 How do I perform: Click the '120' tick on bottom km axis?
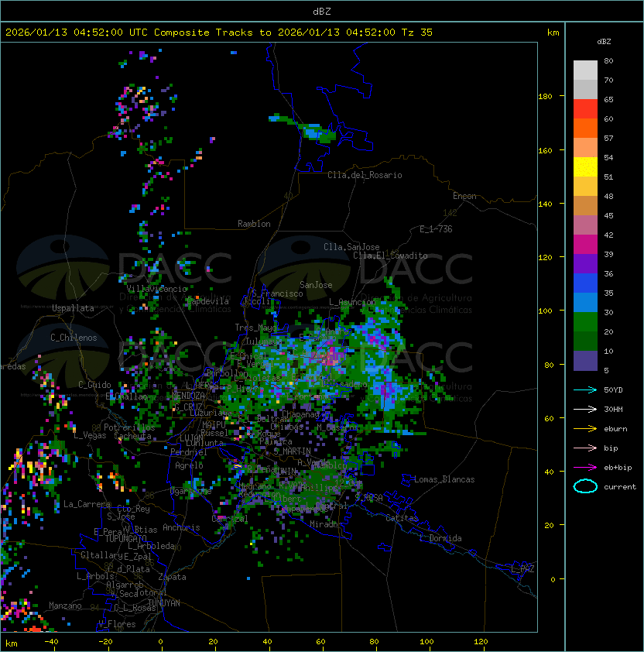[481, 642]
